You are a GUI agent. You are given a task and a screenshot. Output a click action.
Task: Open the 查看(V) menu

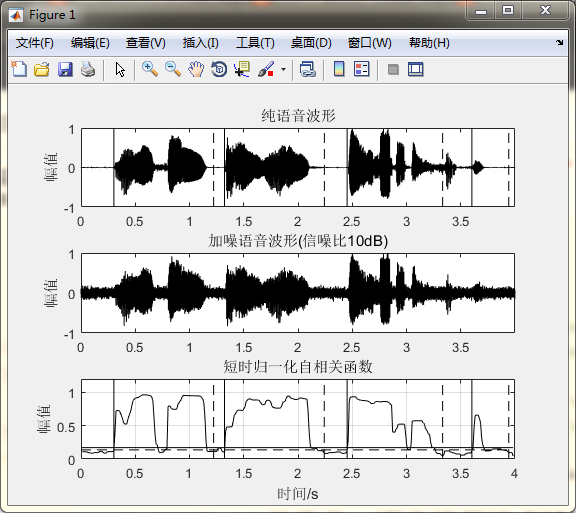point(145,43)
